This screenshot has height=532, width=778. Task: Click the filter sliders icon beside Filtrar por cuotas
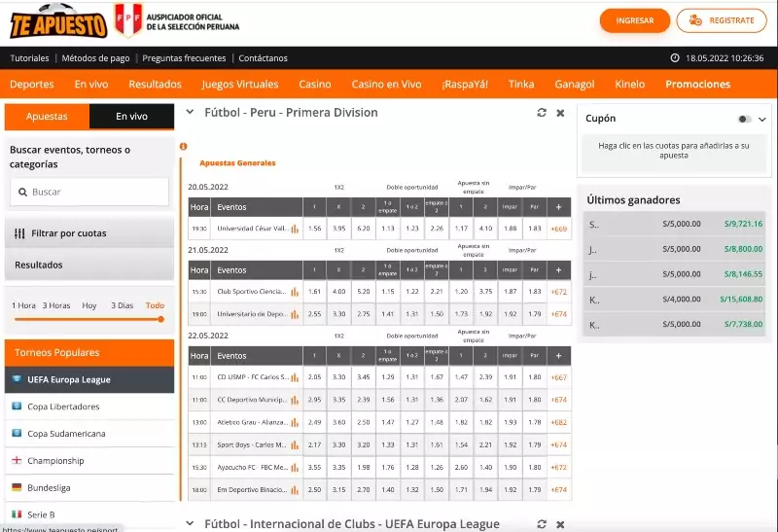[19, 233]
